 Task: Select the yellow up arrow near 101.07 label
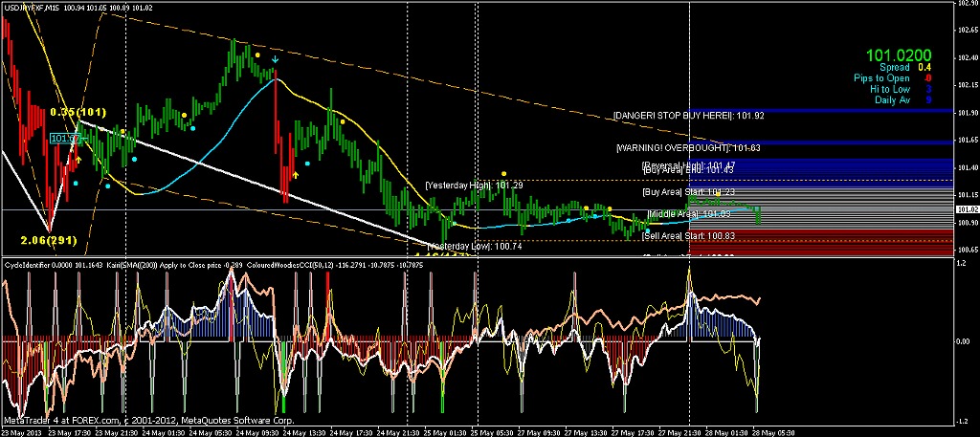pos(78,160)
